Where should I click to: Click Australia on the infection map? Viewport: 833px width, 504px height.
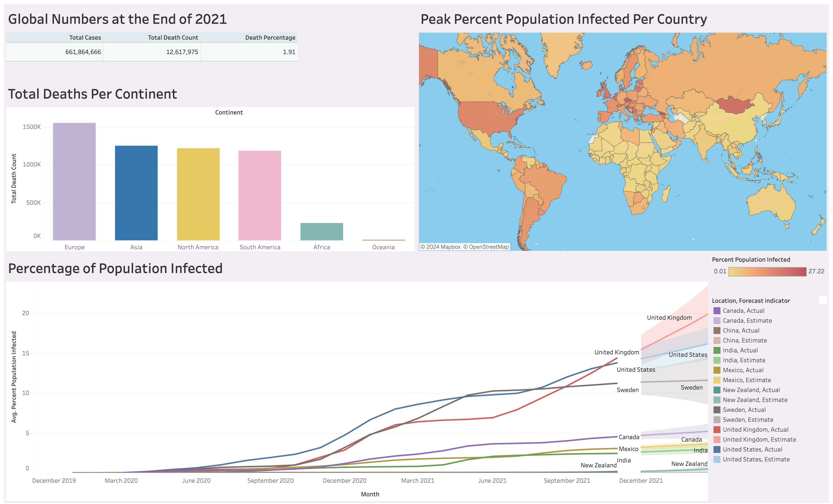pos(772,203)
